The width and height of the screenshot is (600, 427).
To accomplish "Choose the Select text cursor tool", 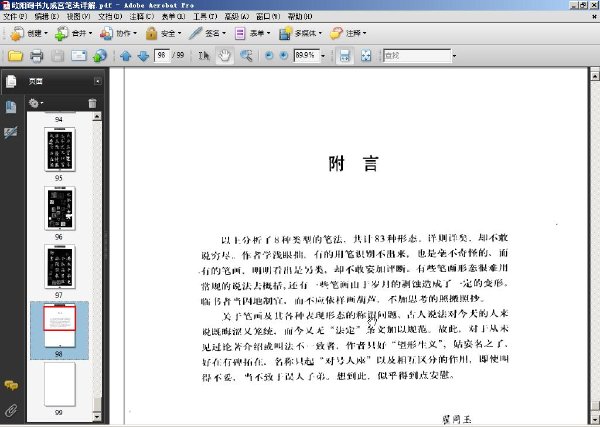I will tap(204, 56).
